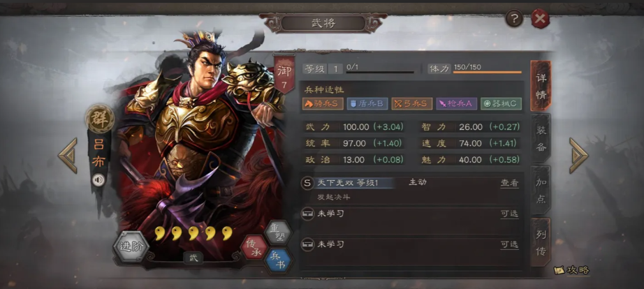Select the 弓兵S troop type badge
Screen dimensions: 644x289
[x=412, y=103]
